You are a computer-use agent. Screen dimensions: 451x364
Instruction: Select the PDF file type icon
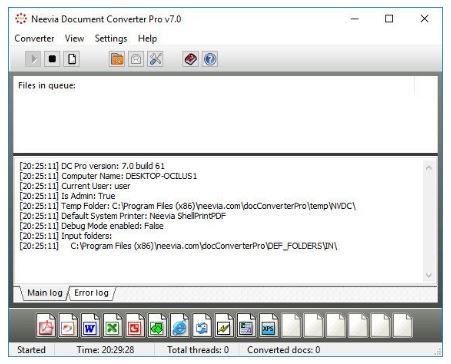tap(46, 325)
